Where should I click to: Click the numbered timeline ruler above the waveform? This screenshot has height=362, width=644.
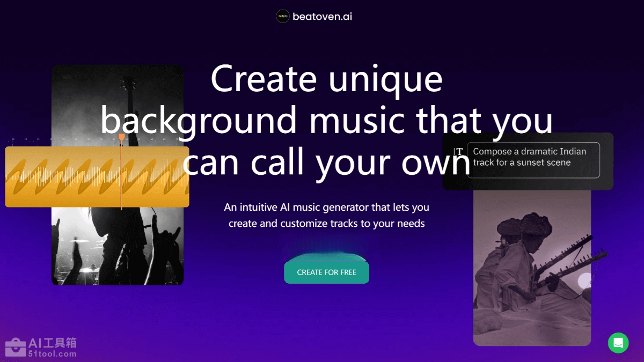coord(97,139)
